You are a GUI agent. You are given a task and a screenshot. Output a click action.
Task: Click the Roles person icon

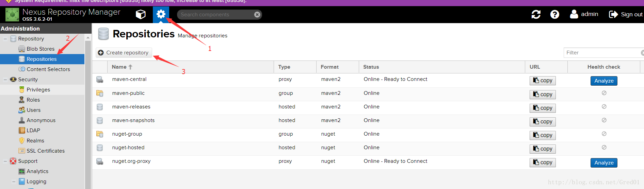tap(22, 100)
